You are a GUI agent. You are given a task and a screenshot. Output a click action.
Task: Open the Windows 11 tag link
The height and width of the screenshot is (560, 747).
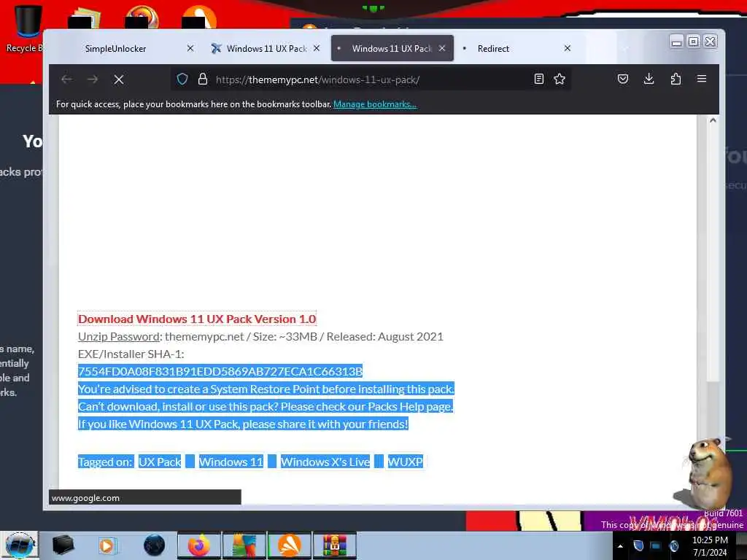coord(231,462)
